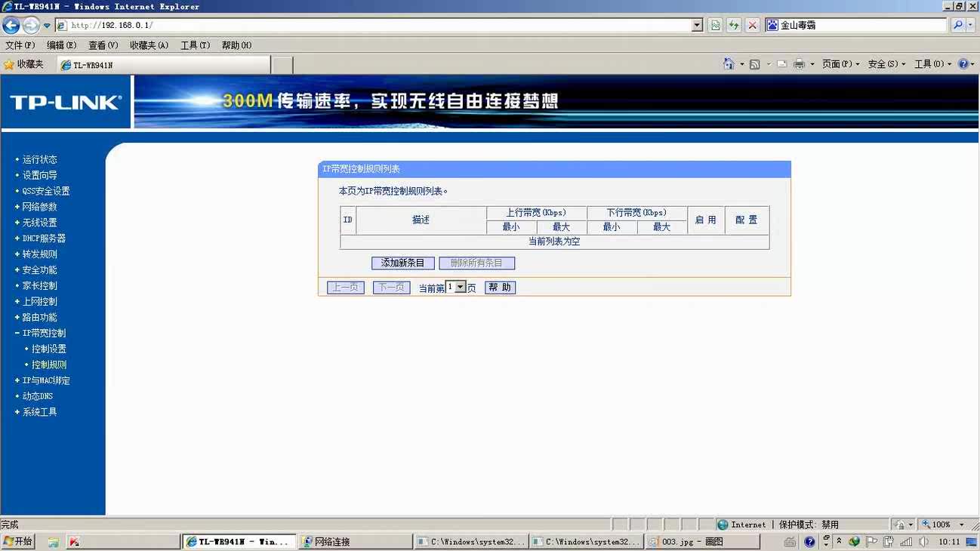Click the 添加新条目 button
This screenshot has height=551, width=980.
pos(402,263)
